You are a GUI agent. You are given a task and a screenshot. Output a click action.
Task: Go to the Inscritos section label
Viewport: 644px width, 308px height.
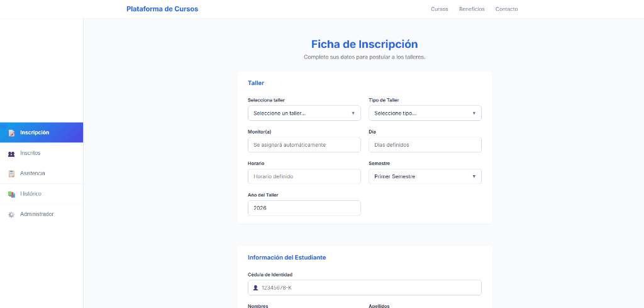tap(30, 153)
